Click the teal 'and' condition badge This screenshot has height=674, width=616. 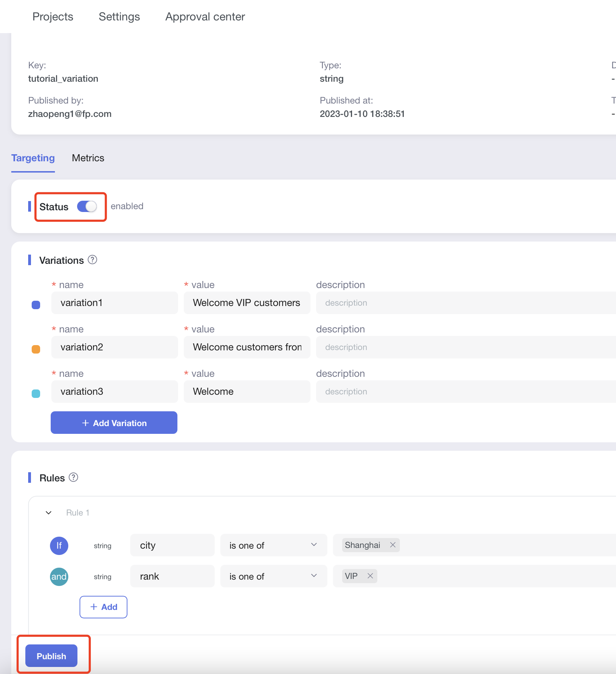[x=59, y=576]
